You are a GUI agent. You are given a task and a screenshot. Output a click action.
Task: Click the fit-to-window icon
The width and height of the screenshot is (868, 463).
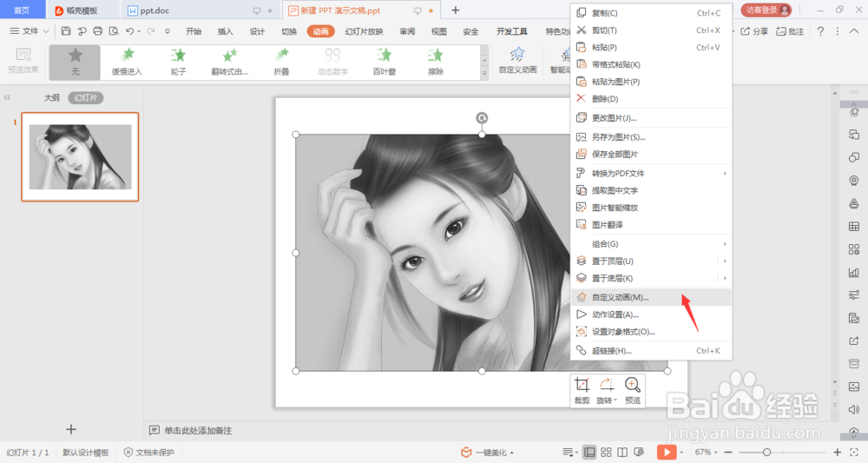click(854, 452)
